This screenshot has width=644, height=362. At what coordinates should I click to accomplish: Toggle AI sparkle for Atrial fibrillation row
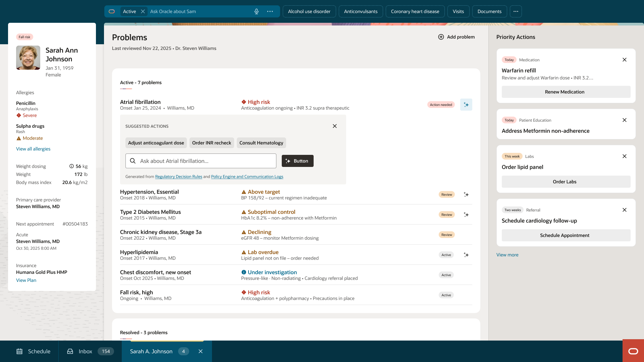click(x=466, y=105)
